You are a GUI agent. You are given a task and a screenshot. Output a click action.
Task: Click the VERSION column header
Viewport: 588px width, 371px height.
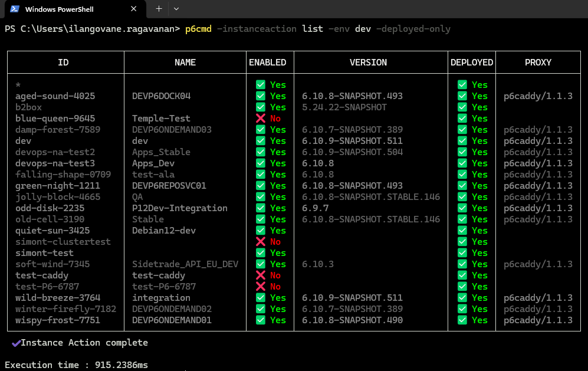coord(368,63)
